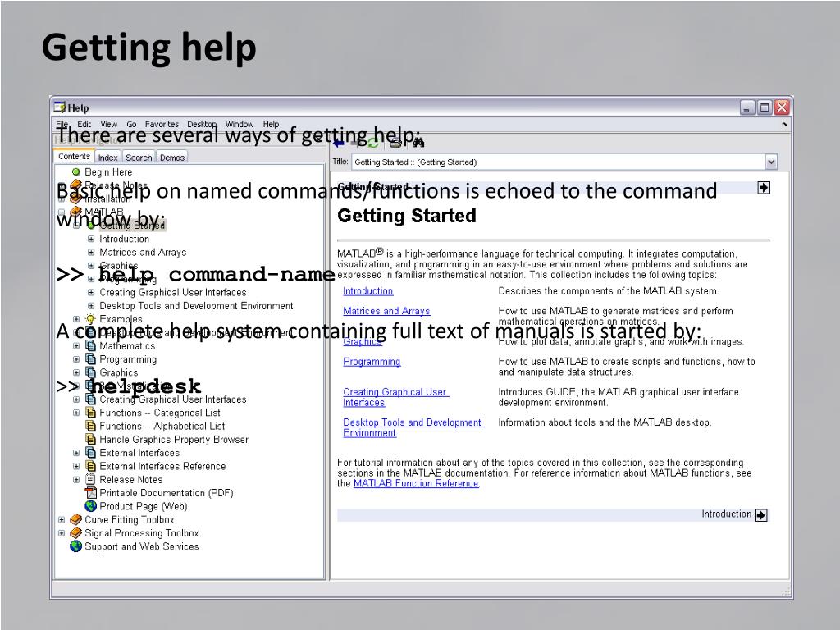Click the globe icon for Support and Web Services

tap(75, 546)
